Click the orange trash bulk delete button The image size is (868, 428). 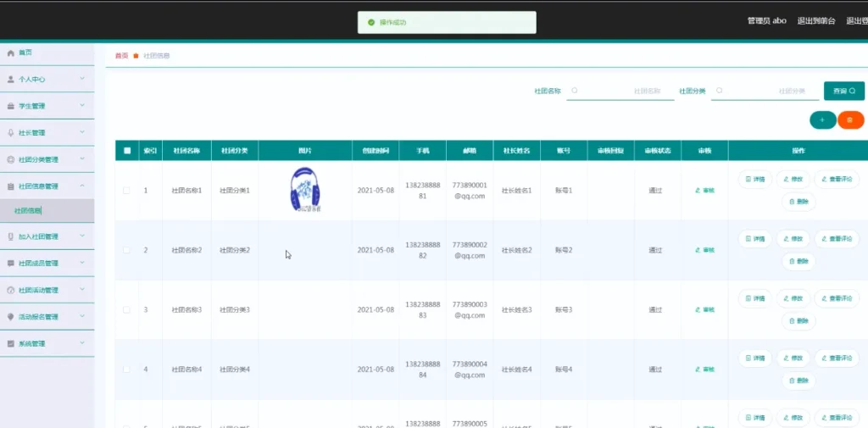(x=850, y=120)
